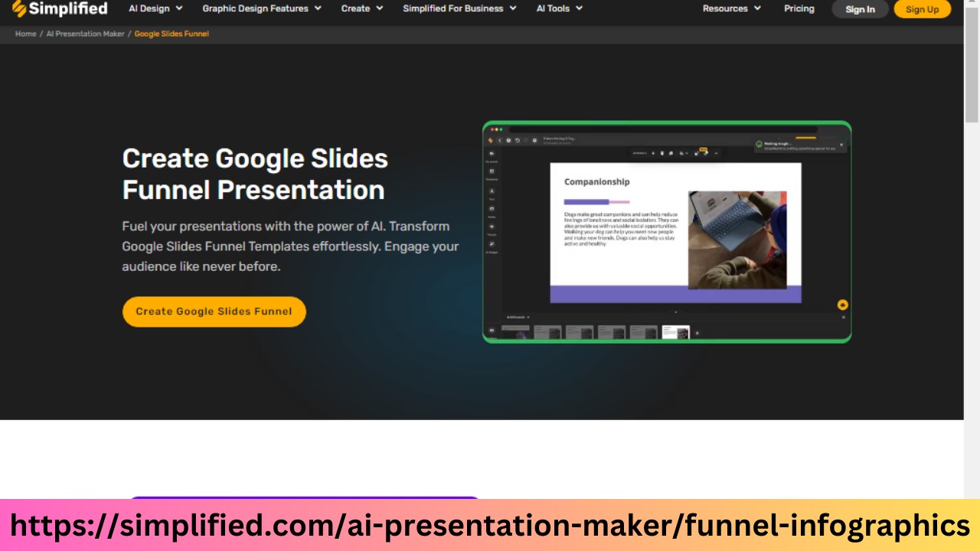Click Create Google Slides Funnel button
This screenshot has width=980, height=551.
(x=214, y=311)
